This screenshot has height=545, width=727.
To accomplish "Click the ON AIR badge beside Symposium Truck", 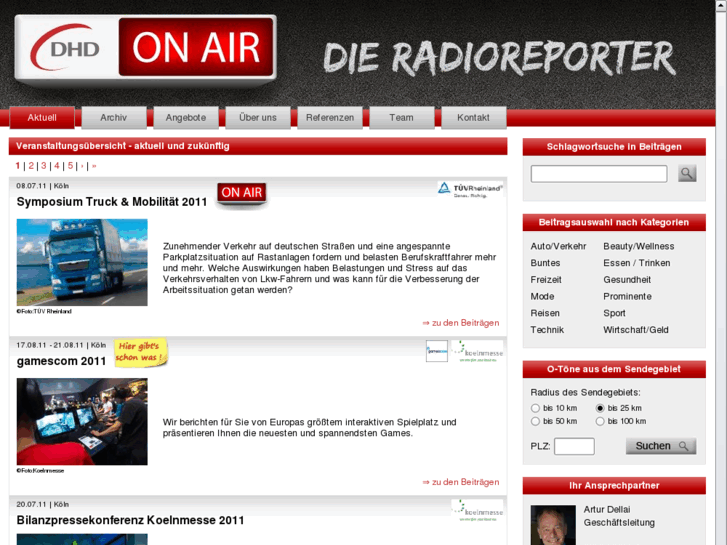I will 242,193.
